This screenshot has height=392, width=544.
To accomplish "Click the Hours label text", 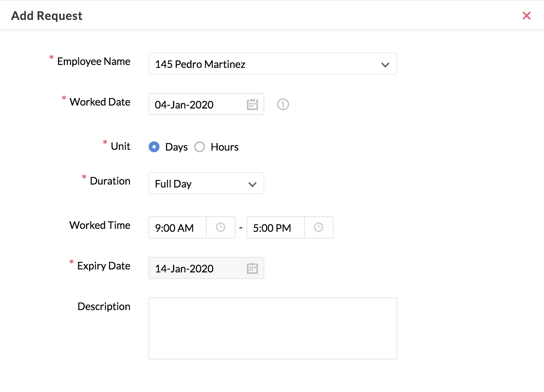I will click(224, 147).
